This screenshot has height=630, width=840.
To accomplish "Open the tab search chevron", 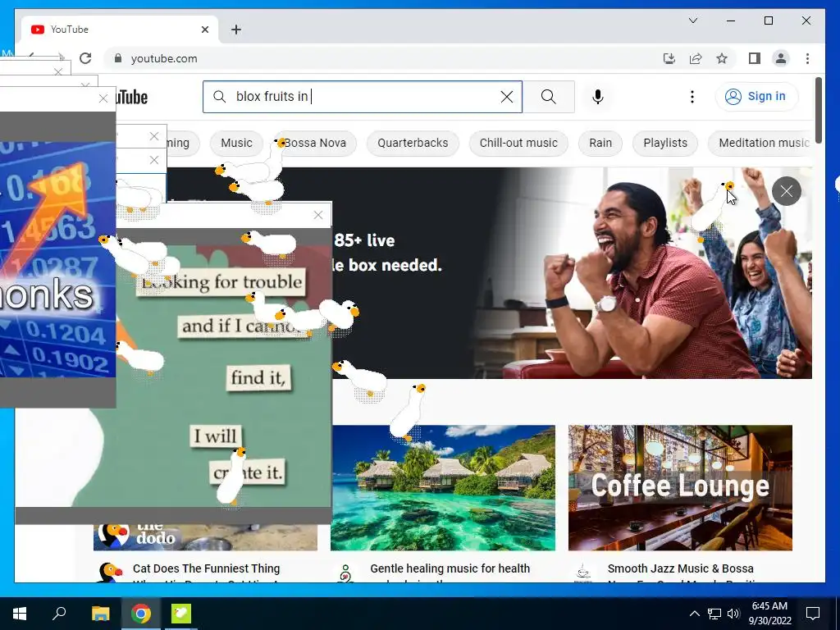I will (692, 21).
